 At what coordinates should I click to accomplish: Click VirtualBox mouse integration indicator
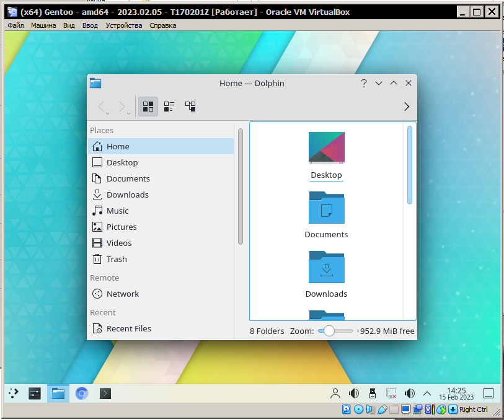click(x=441, y=409)
